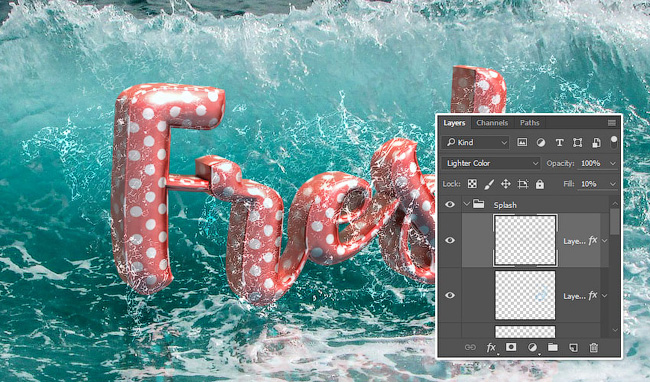Screen dimensions: 650x382
Task: Select the selected top layer's thumbnail
Action: (525, 240)
